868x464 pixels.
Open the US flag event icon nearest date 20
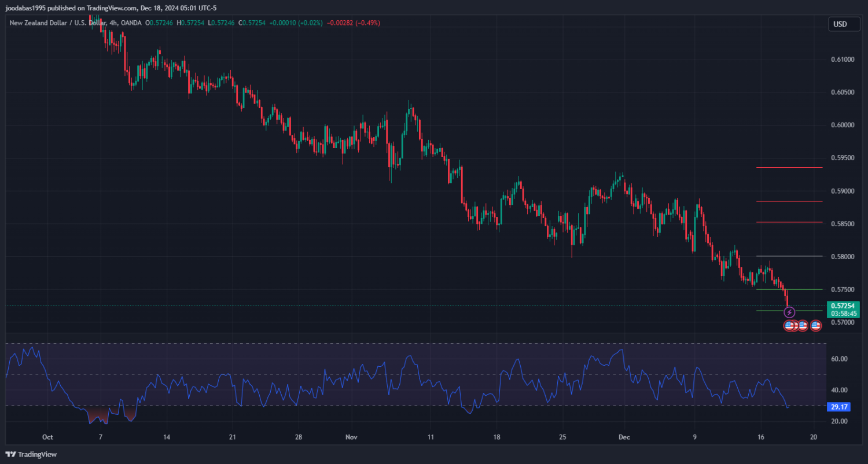(816, 326)
